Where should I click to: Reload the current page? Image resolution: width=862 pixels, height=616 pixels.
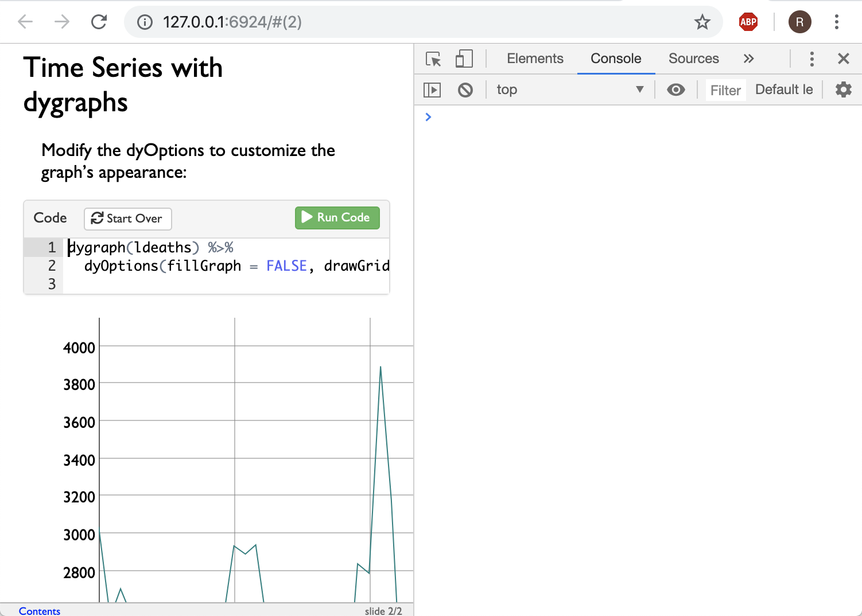click(99, 22)
